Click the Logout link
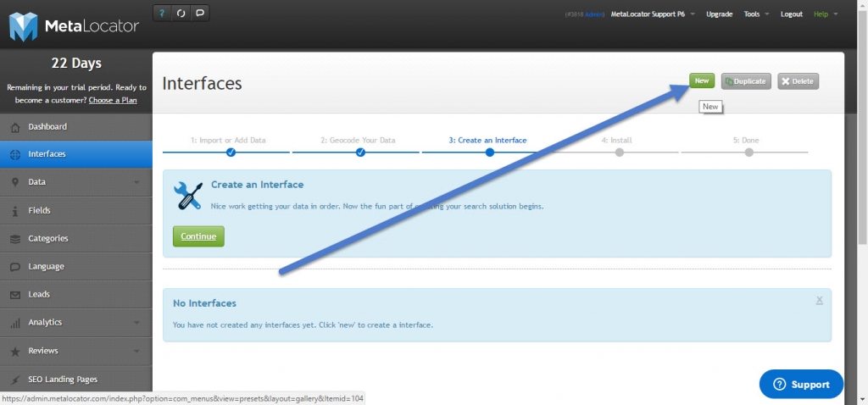The height and width of the screenshot is (405, 868). tap(792, 14)
